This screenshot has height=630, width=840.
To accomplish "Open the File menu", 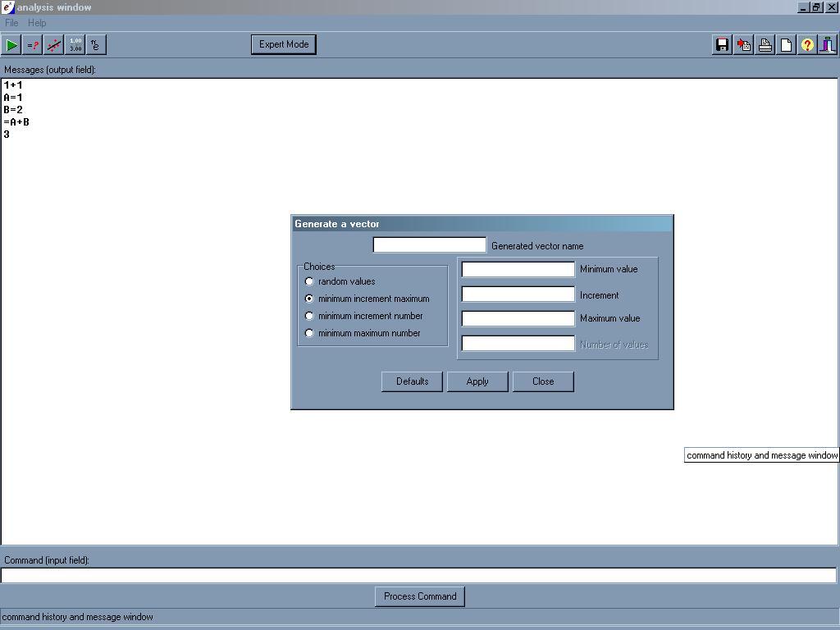I will tap(11, 23).
